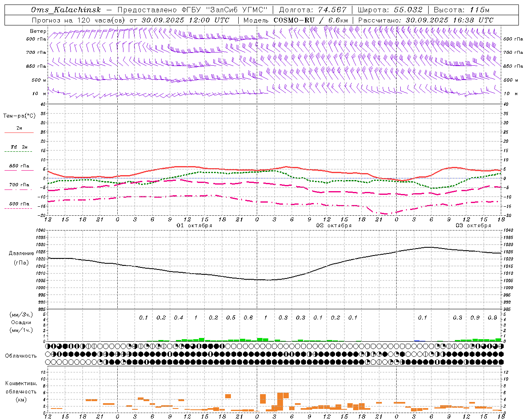Click the red solid line sample under 2м legend

19,133
